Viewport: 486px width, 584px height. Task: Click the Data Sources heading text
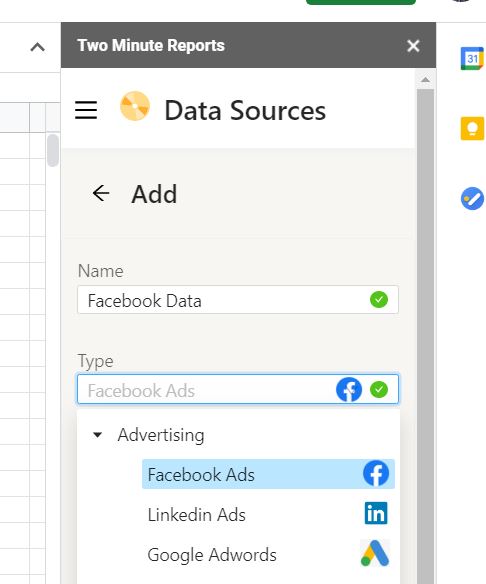(245, 111)
